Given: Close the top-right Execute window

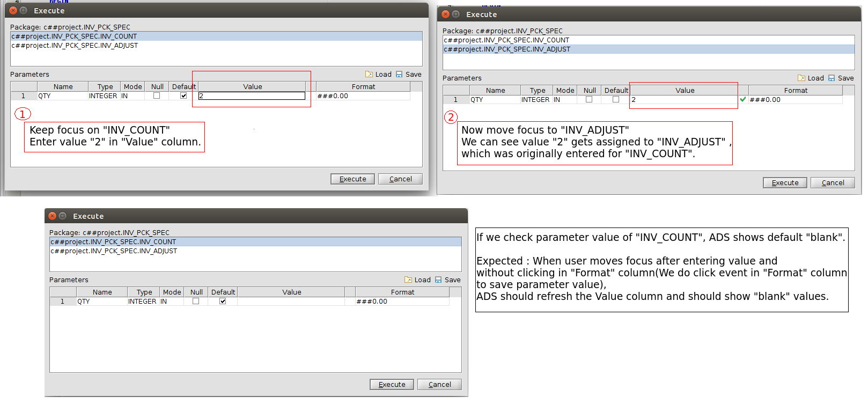Looking at the screenshot, I should 446,14.
